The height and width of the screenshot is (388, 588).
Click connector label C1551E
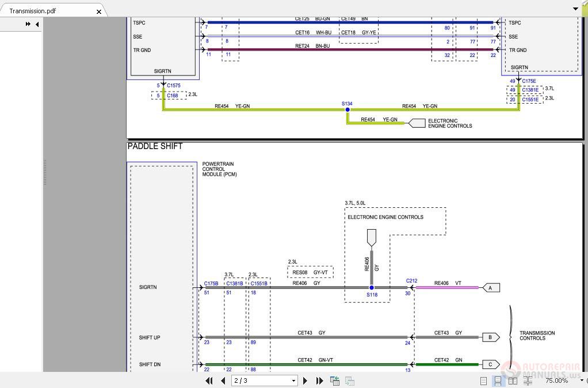click(530, 100)
